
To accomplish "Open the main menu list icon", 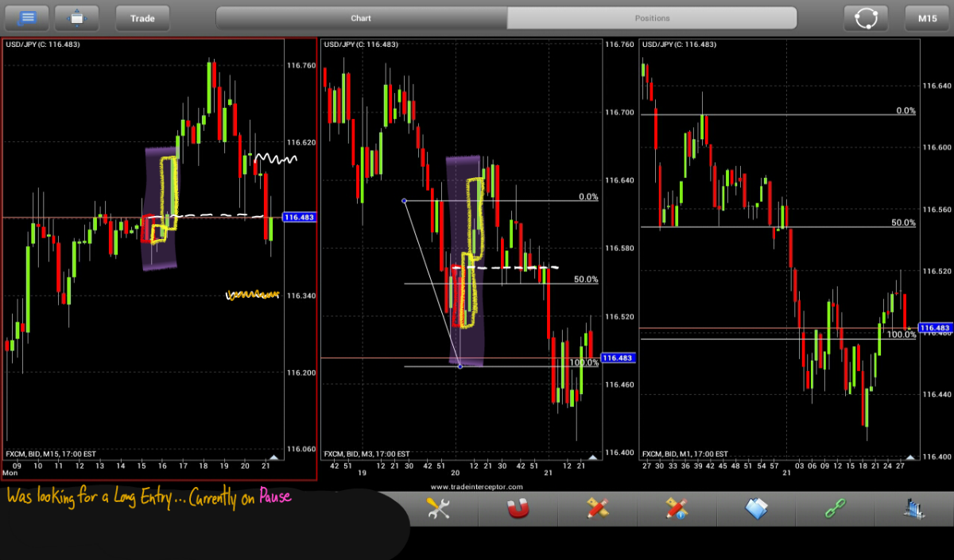I will 26,17.
